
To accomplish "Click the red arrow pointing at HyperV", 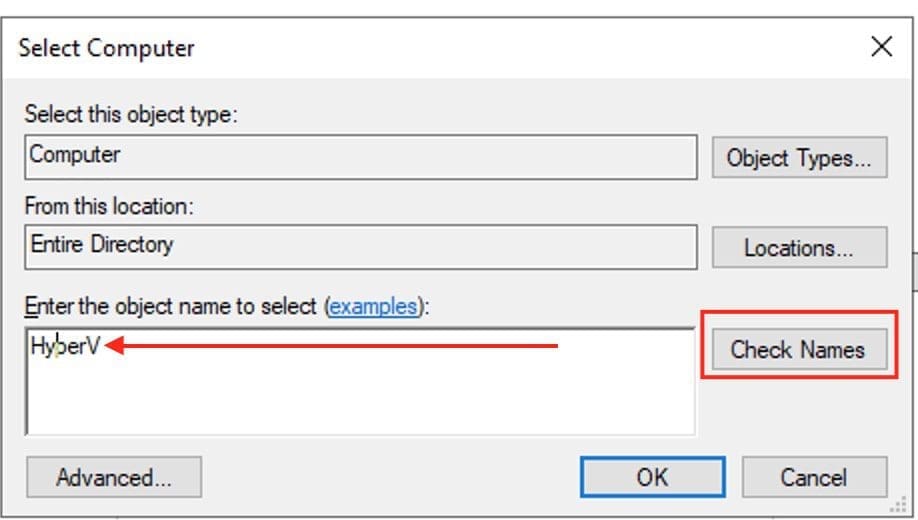I will click(x=330, y=347).
